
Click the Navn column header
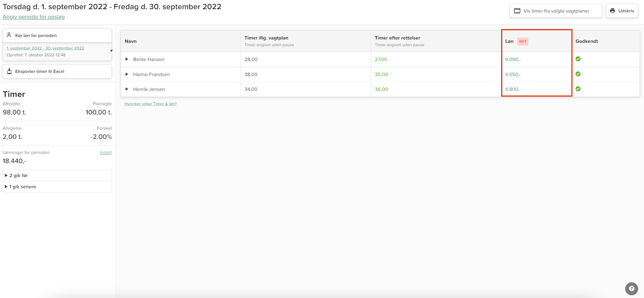pos(131,41)
